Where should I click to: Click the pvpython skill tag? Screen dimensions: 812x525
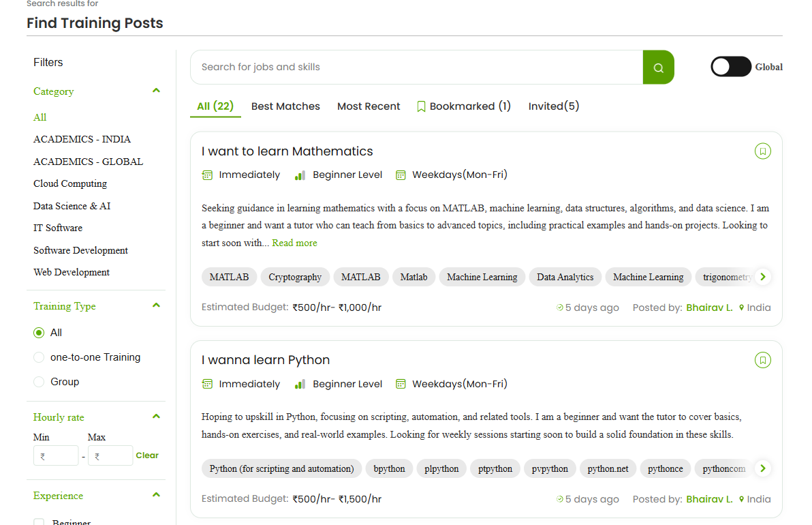click(550, 469)
